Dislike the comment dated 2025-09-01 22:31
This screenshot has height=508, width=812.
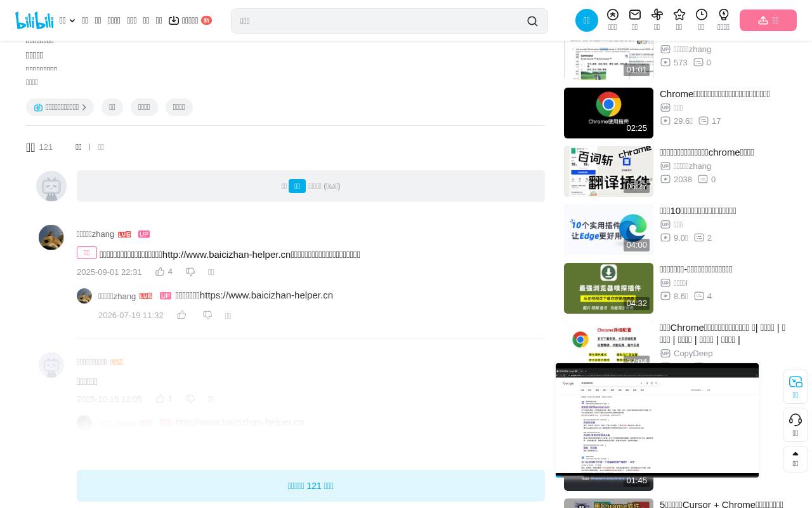(190, 272)
